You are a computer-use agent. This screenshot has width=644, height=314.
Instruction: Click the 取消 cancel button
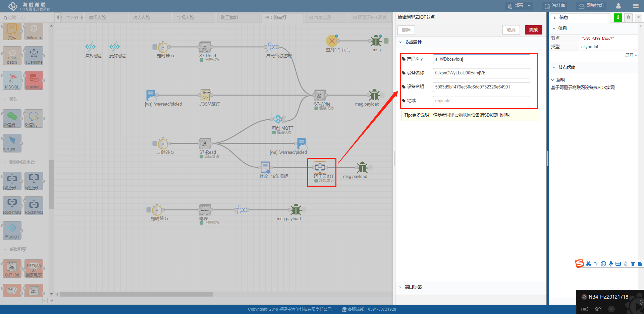(x=511, y=30)
